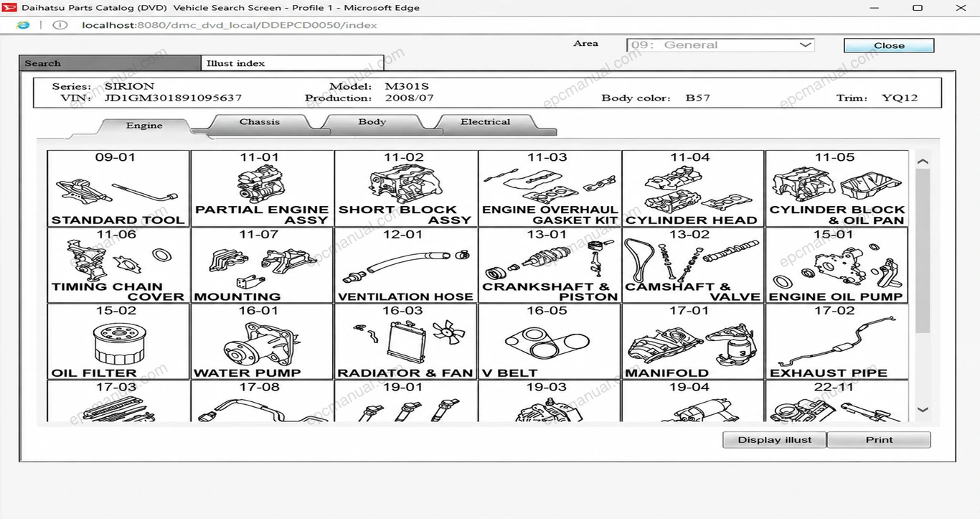Select the 11-06 Timing Chain Cover illustration

(x=118, y=265)
